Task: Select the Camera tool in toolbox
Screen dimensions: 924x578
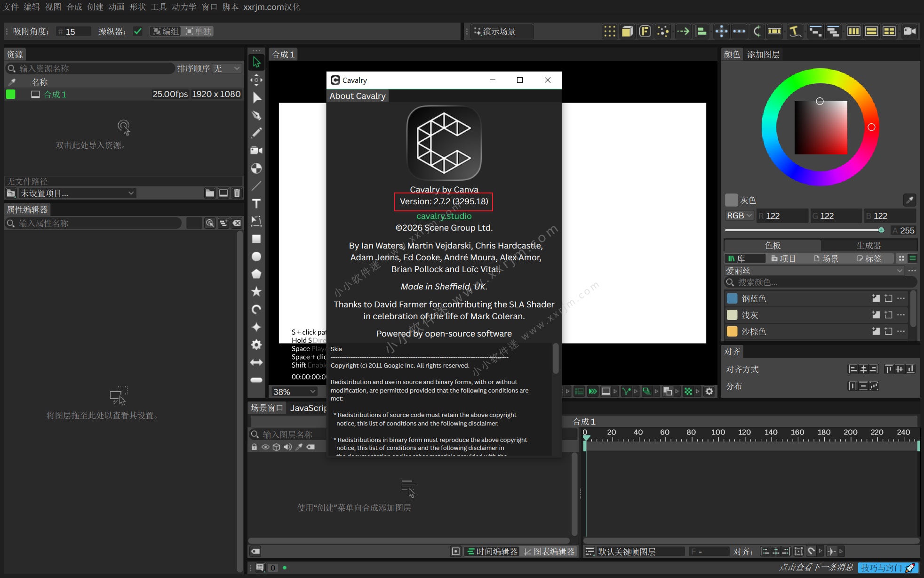Action: click(x=256, y=151)
